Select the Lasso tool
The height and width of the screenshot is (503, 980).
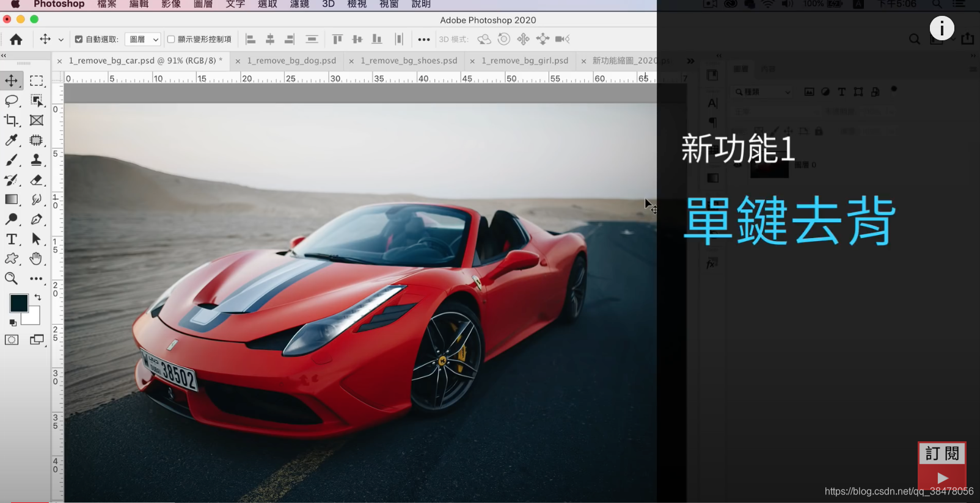coord(12,101)
